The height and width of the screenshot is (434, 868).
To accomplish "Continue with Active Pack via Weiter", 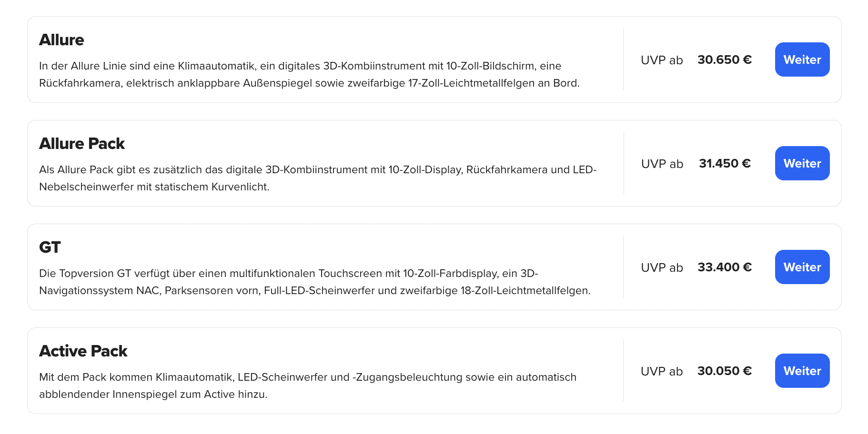I will pos(802,371).
